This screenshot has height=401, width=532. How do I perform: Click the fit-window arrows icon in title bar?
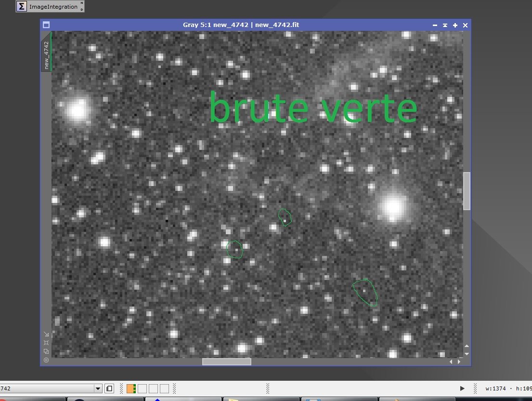tap(445, 25)
